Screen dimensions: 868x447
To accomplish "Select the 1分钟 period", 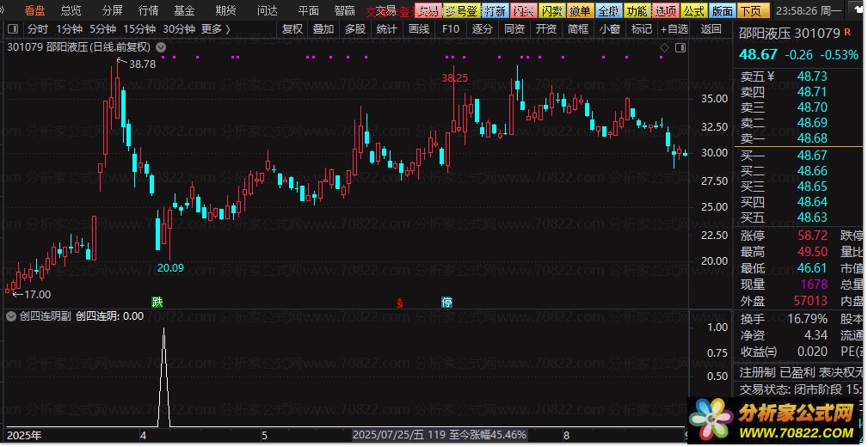I will 69,28.
